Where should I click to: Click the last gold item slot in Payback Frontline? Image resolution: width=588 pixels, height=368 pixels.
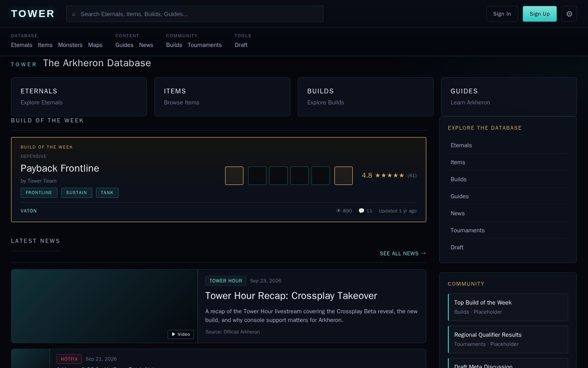click(344, 176)
